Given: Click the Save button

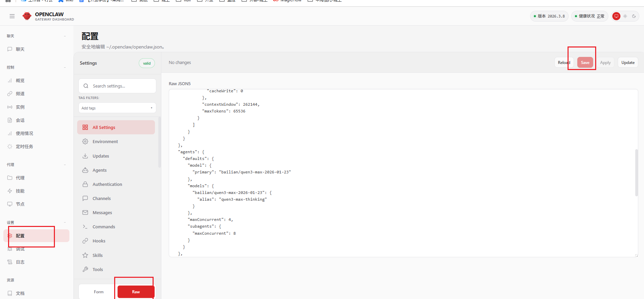Looking at the screenshot, I should click(585, 63).
